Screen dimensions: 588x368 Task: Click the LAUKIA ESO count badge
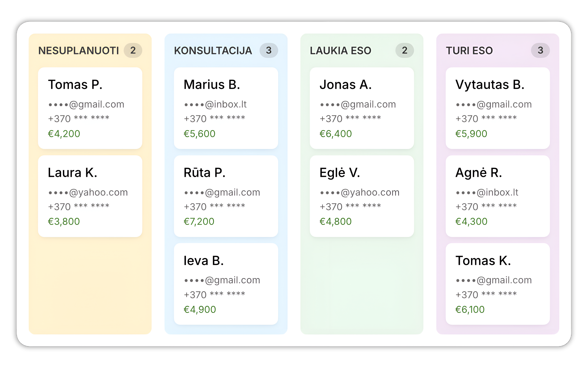404,50
